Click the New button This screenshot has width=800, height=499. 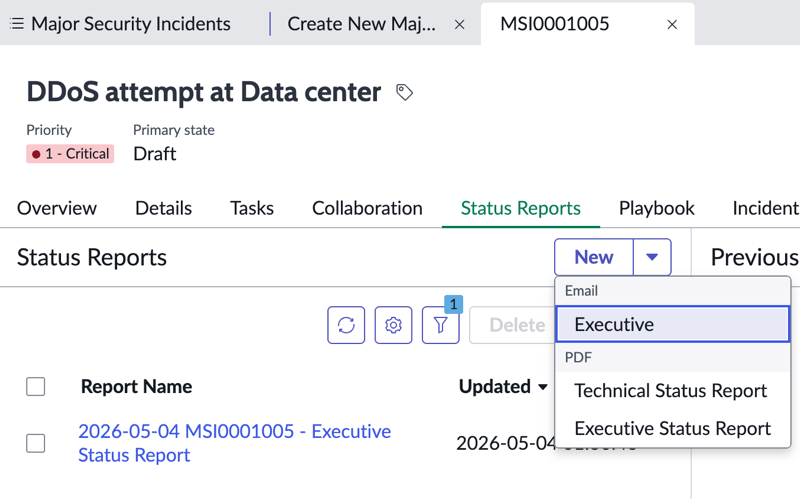pyautogui.click(x=594, y=257)
